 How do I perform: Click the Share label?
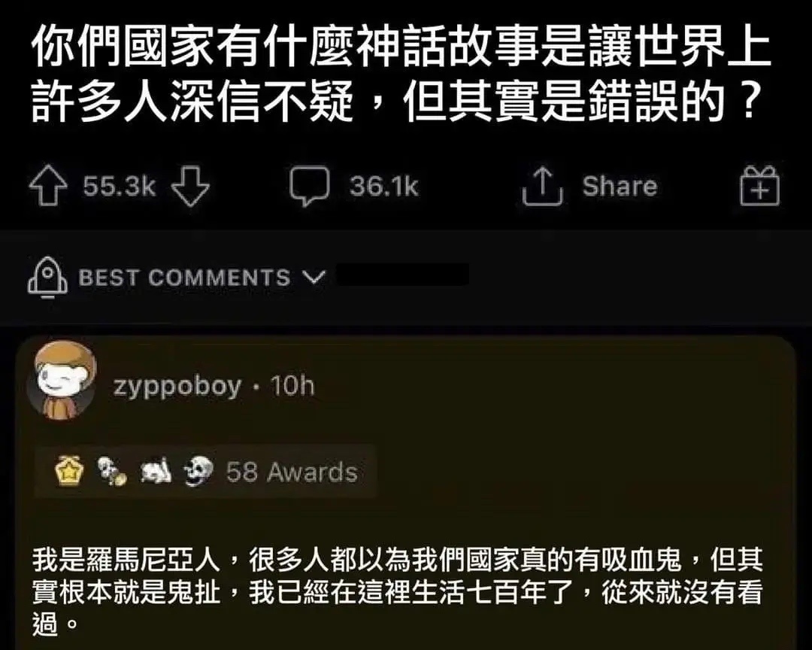pos(620,186)
